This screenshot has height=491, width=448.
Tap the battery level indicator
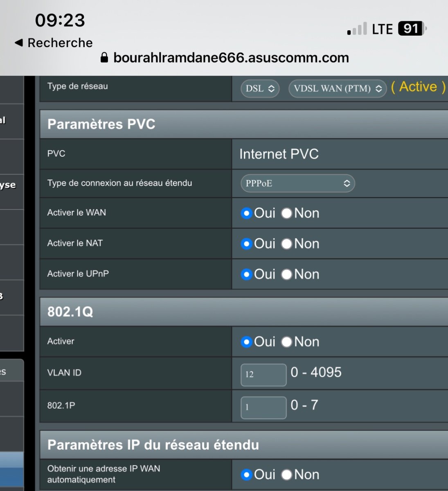(x=412, y=29)
